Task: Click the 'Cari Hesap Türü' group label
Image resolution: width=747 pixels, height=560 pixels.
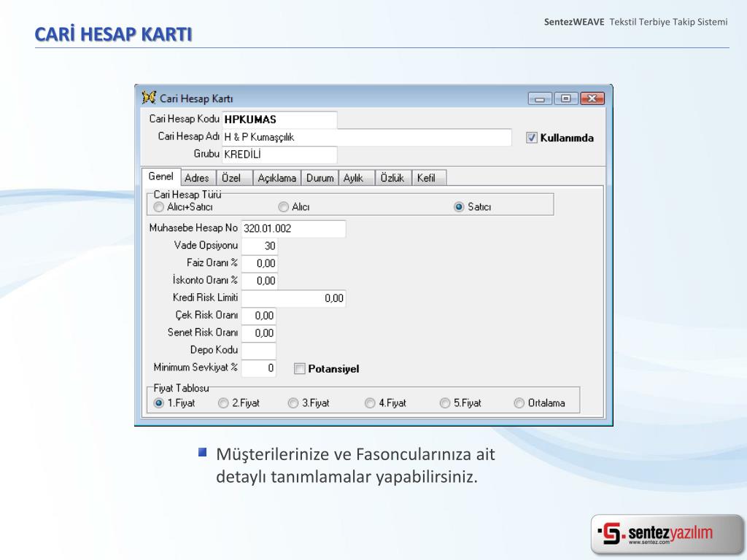Action: pos(187,194)
